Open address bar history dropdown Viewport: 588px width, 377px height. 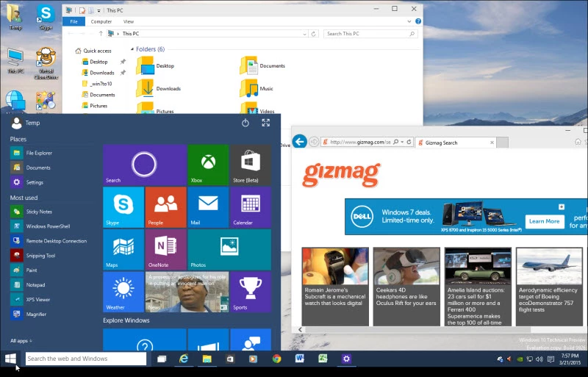304,34
